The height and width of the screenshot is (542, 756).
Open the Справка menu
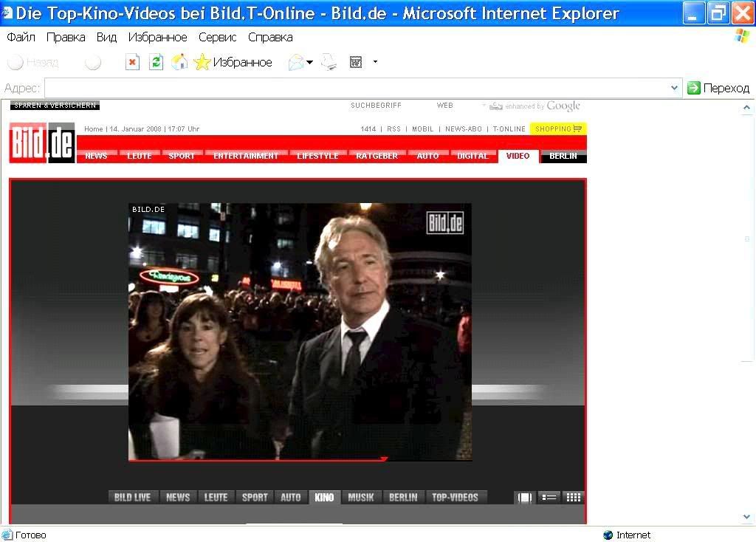pyautogui.click(x=270, y=37)
